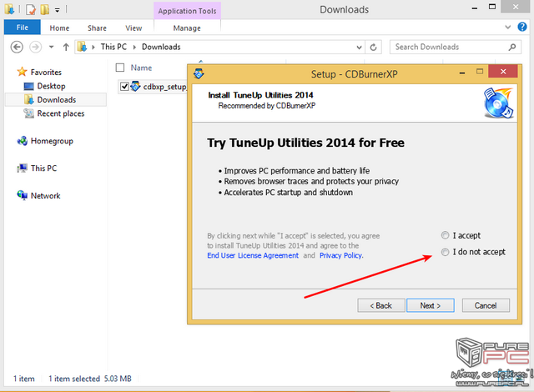This screenshot has width=534, height=392.
Task: Click the Back navigation arrow in Explorer
Action: pyautogui.click(x=17, y=47)
